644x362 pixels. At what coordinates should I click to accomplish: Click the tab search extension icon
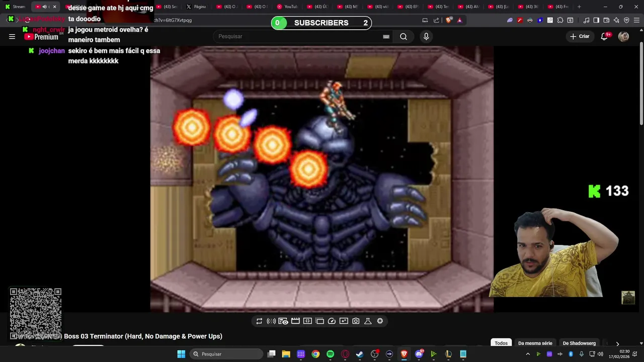[x=570, y=20]
